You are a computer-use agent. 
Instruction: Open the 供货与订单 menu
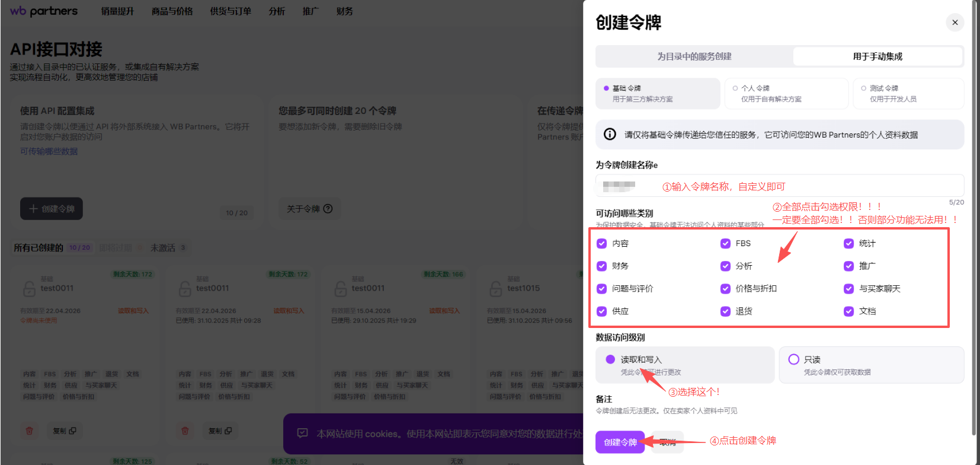230,11
